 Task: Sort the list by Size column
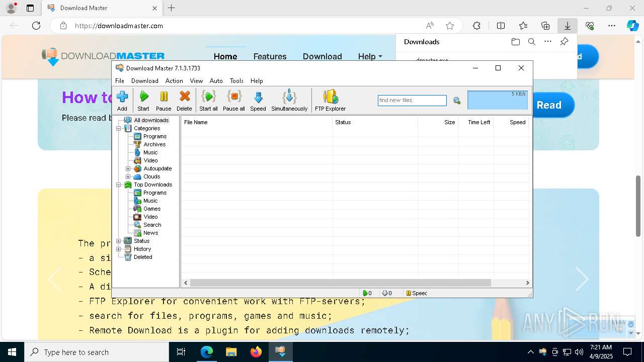438,122
